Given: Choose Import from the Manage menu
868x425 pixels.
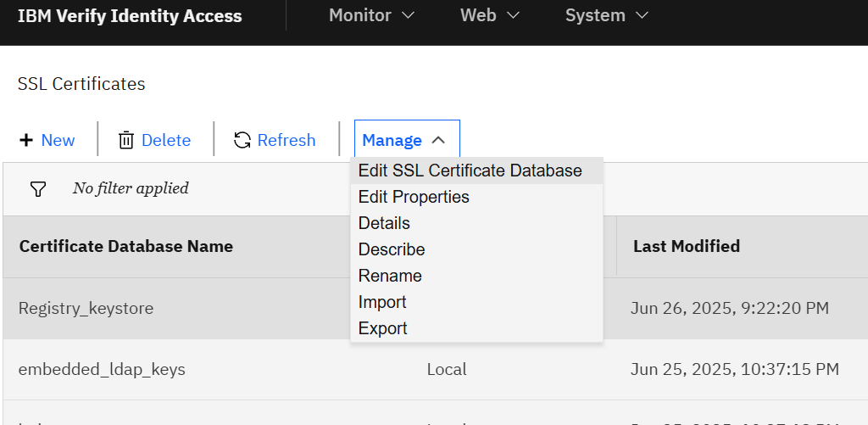Looking at the screenshot, I should point(382,302).
